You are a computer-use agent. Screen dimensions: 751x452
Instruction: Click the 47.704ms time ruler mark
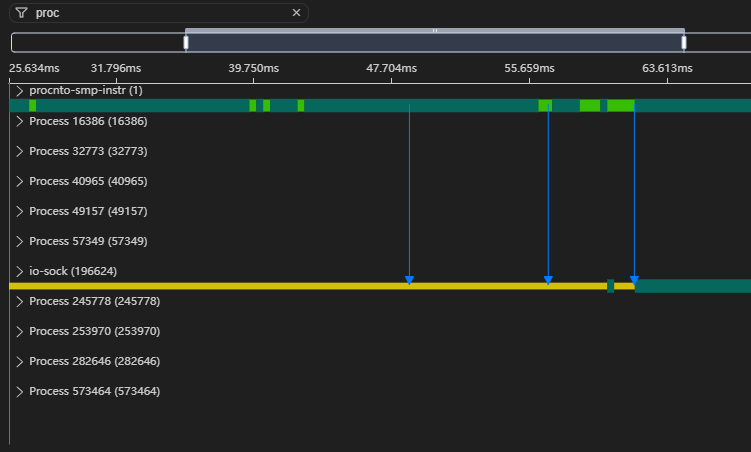391,68
